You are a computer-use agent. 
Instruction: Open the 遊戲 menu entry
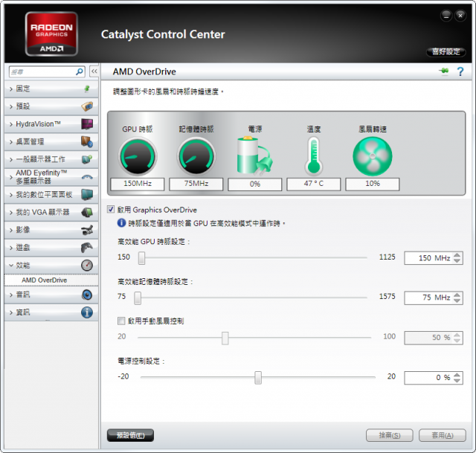click(x=51, y=248)
